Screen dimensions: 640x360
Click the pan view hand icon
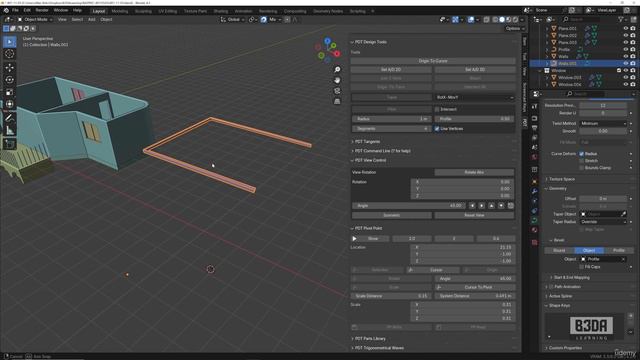[x=337, y=80]
